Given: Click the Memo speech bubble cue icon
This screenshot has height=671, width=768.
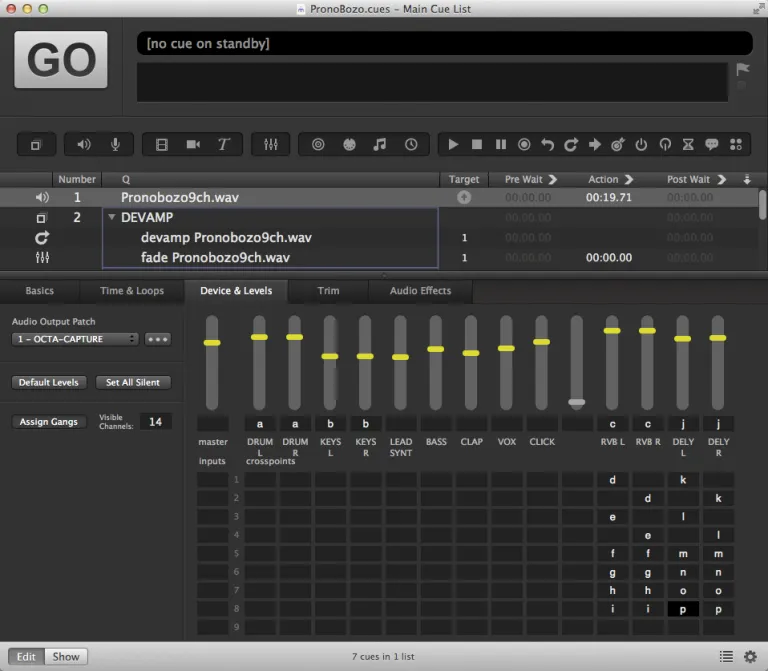Looking at the screenshot, I should click(x=712, y=145).
